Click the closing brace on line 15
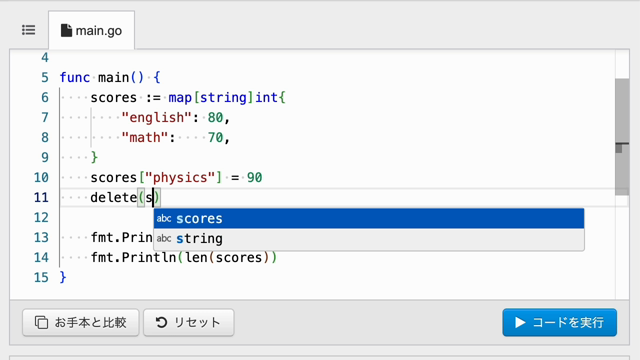 [62, 278]
